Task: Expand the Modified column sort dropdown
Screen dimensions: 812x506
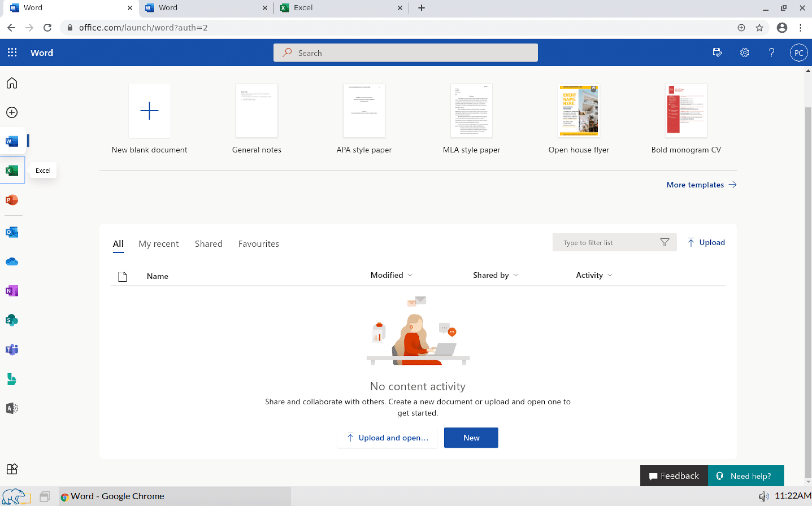Action: tap(410, 275)
